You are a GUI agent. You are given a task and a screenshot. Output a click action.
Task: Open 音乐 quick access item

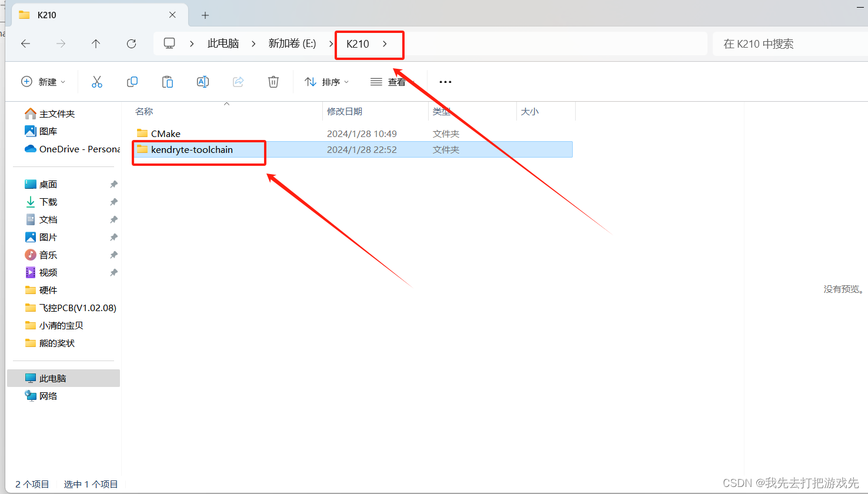click(x=41, y=255)
